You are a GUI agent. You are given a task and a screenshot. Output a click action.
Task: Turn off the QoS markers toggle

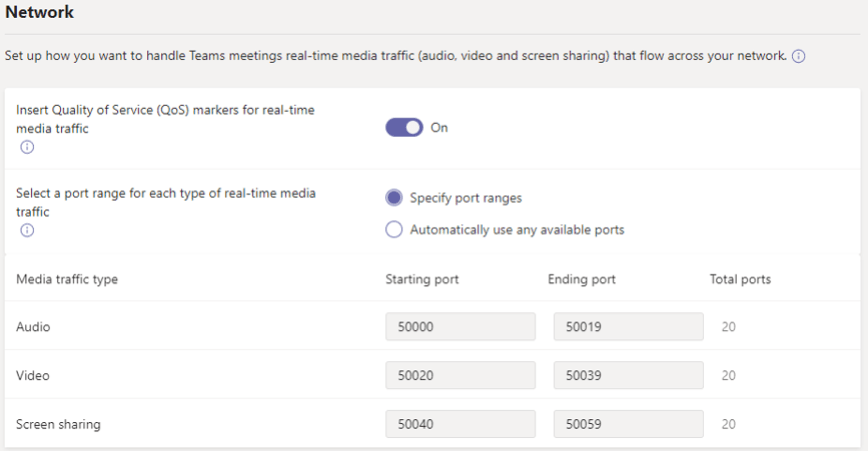point(404,128)
